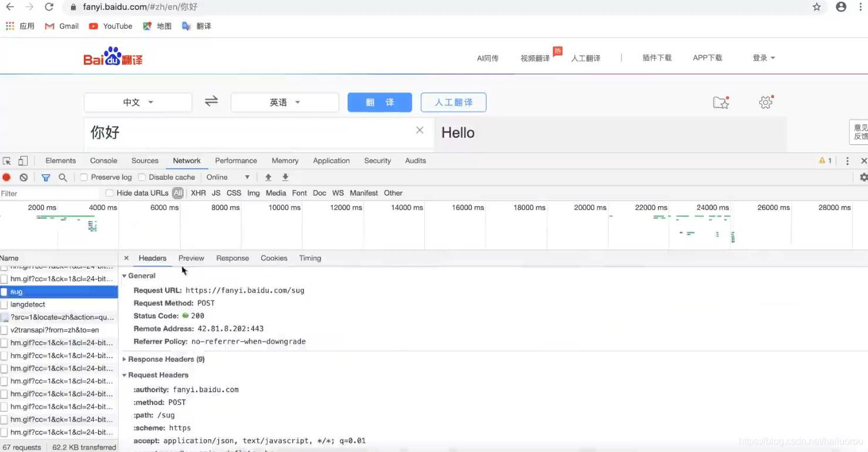Reload the page with refresh icon
The width and height of the screenshot is (868, 452).
point(49,7)
